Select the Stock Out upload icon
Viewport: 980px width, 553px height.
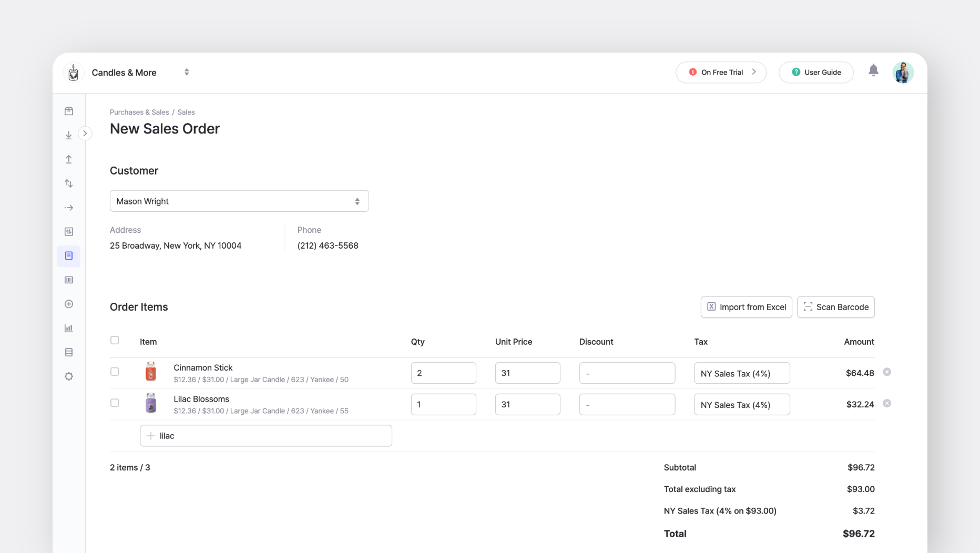tap(68, 159)
